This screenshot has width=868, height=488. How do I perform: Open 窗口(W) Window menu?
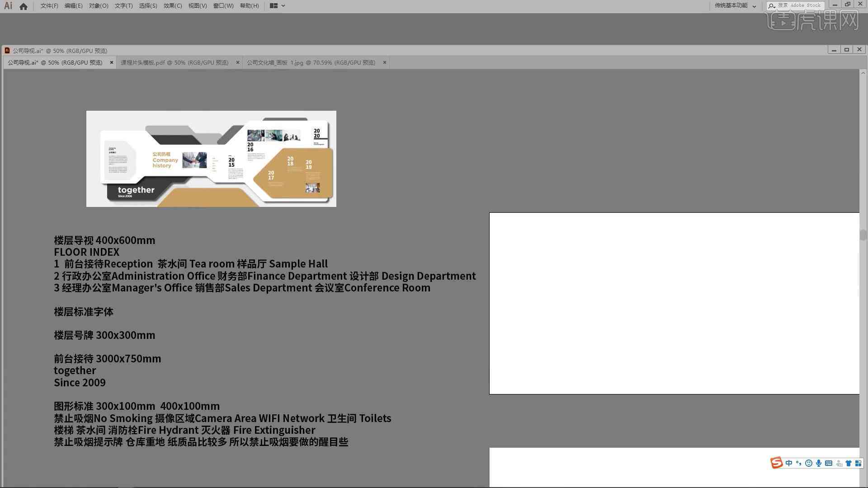222,5
